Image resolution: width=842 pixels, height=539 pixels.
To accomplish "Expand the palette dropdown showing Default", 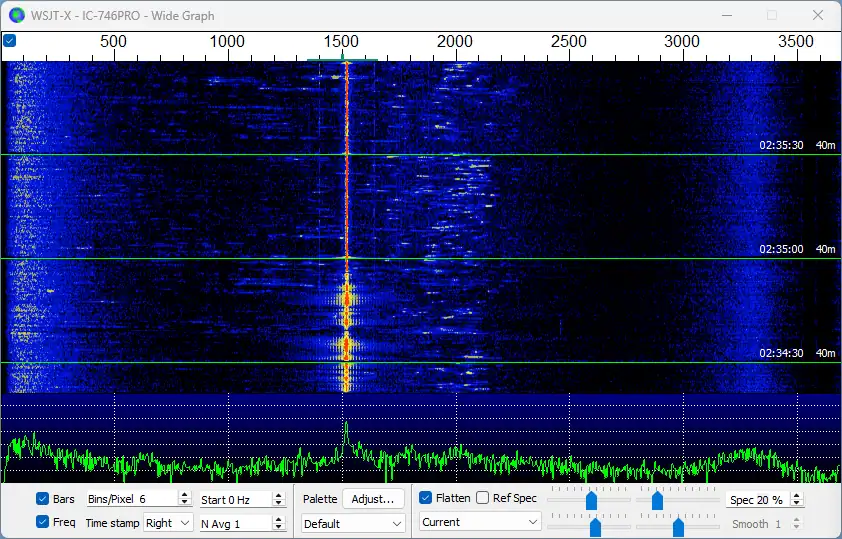I will (x=353, y=523).
